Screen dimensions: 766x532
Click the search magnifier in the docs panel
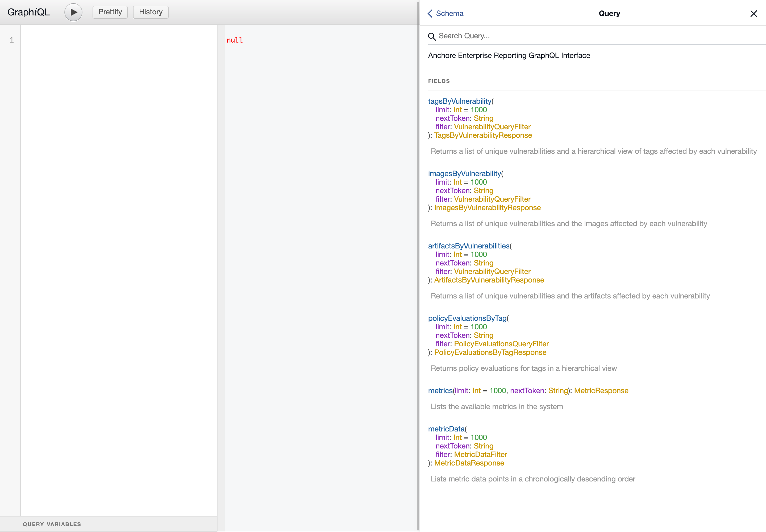point(432,36)
